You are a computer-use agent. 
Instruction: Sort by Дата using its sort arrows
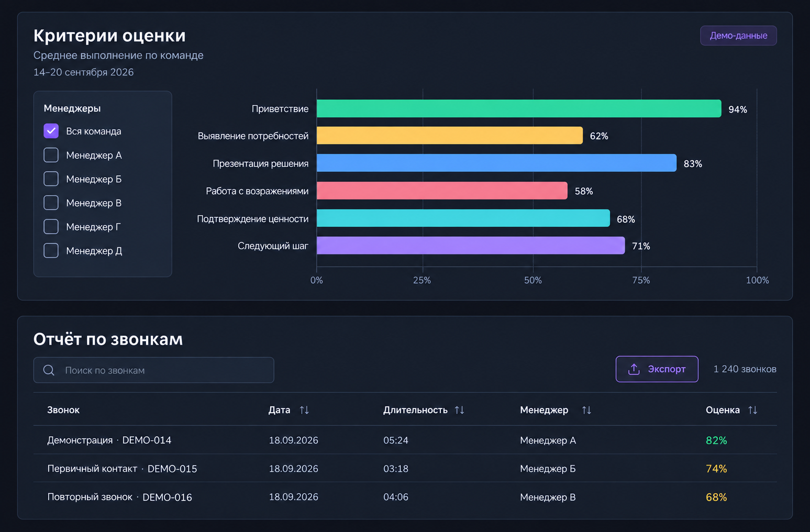[x=304, y=410]
